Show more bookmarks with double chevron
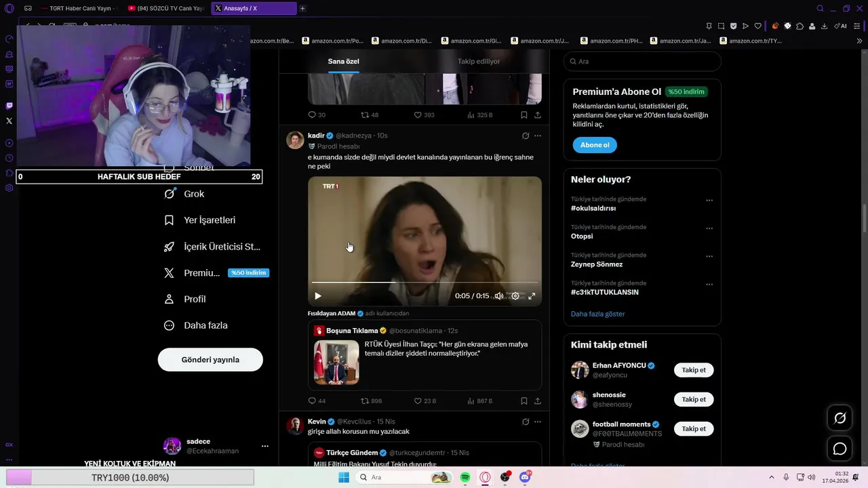This screenshot has height=488, width=868. click(859, 41)
